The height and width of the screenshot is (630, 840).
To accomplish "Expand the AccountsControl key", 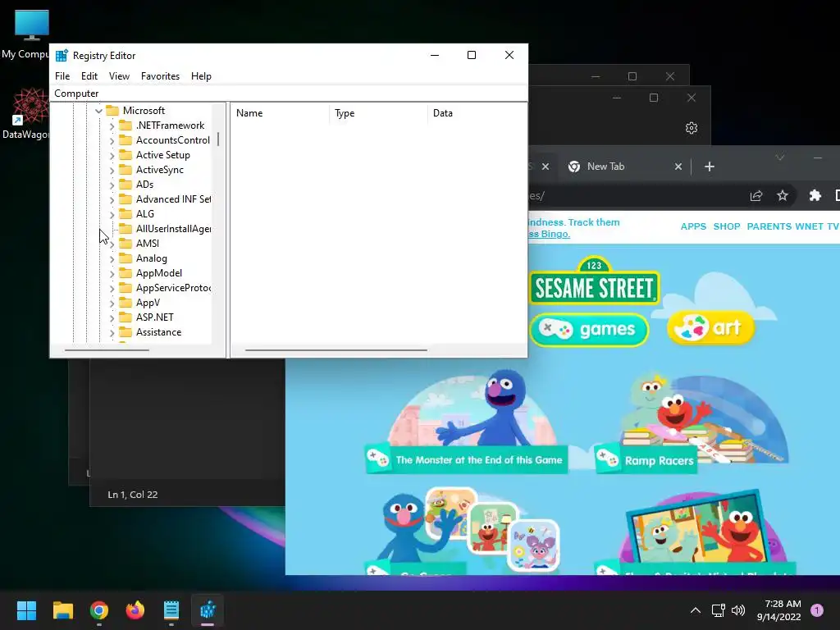I will coord(112,140).
